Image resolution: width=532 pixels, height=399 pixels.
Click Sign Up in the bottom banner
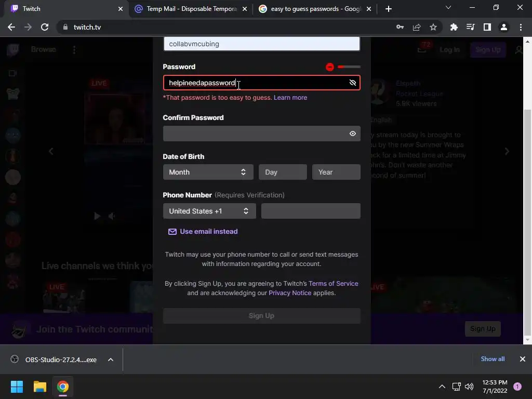(483, 329)
